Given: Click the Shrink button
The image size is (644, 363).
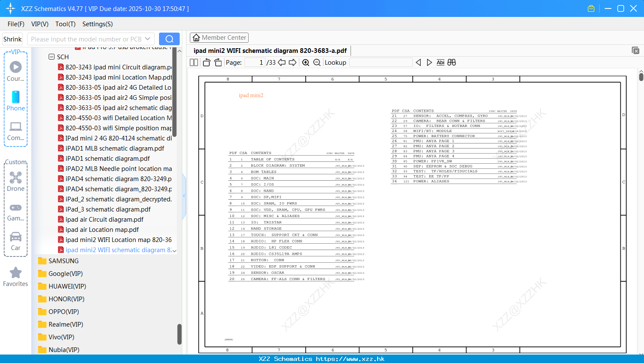Looking at the screenshot, I should point(12,39).
